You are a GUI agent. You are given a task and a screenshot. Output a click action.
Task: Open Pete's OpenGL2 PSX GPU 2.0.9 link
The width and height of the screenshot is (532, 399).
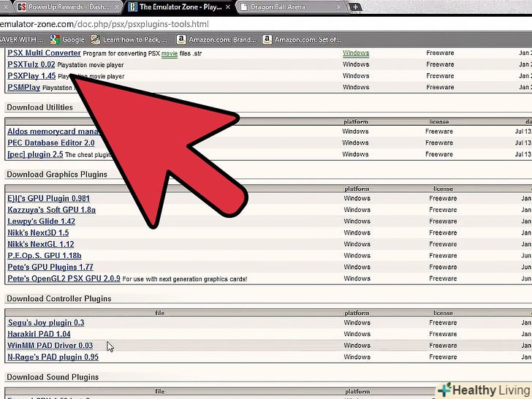(x=64, y=278)
